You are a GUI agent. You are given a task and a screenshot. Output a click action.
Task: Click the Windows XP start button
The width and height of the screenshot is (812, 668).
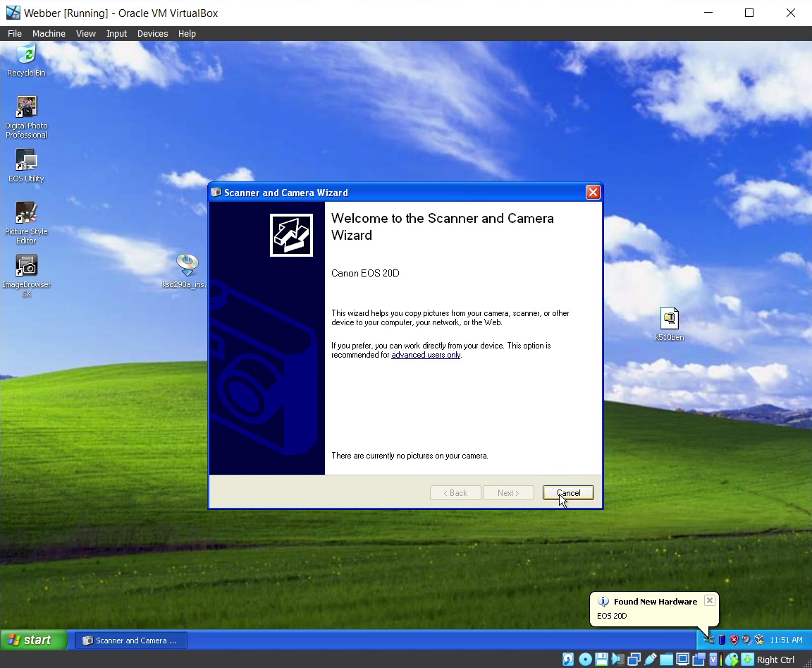pos(32,640)
